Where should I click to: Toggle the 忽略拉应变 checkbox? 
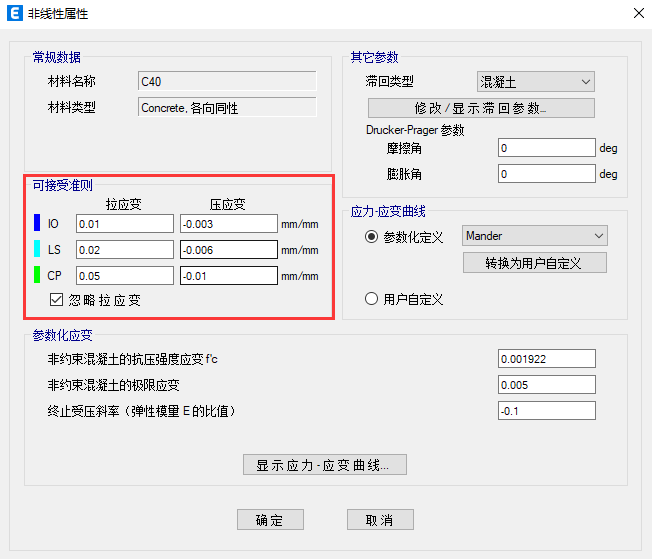[56, 299]
